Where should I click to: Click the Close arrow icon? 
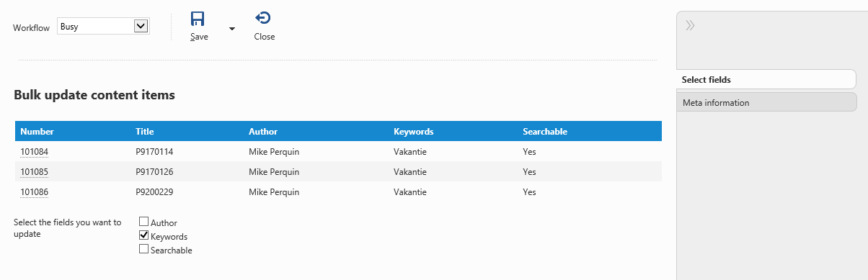(x=264, y=19)
